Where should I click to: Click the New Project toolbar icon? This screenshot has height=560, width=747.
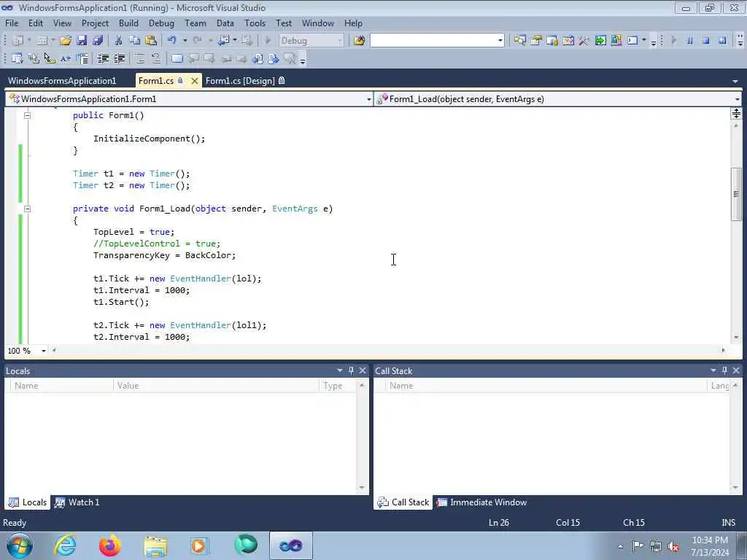point(18,41)
